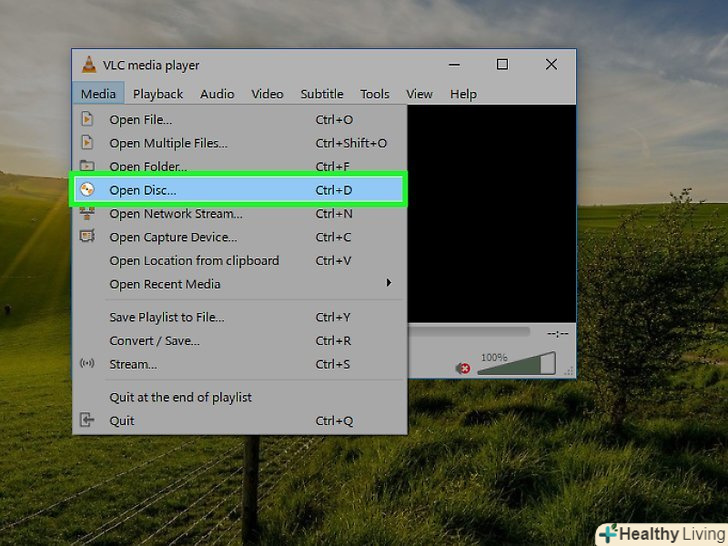Toggle Quit at the end of playlist
The width and height of the screenshot is (728, 546).
[x=240, y=397]
